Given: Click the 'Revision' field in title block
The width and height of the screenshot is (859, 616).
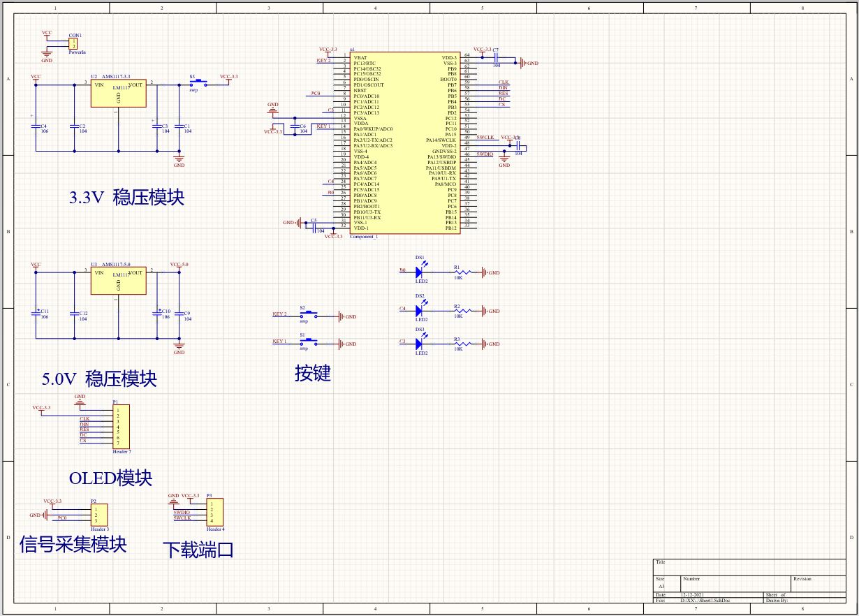Looking at the screenshot, I should tap(802, 578).
